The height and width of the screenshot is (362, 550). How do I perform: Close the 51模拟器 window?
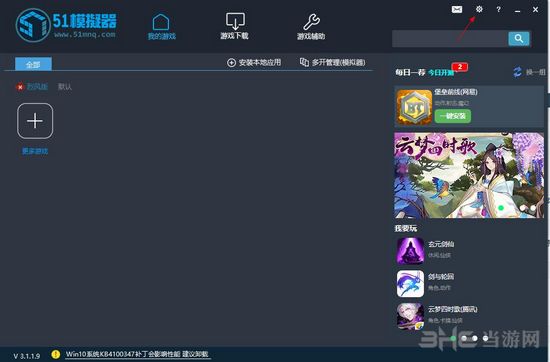[536, 10]
